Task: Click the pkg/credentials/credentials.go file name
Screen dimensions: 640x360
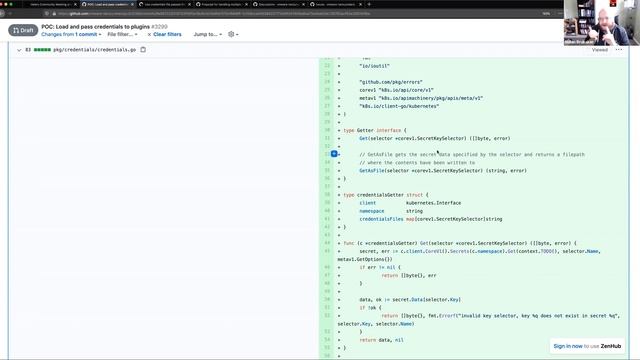Action: click(95, 50)
